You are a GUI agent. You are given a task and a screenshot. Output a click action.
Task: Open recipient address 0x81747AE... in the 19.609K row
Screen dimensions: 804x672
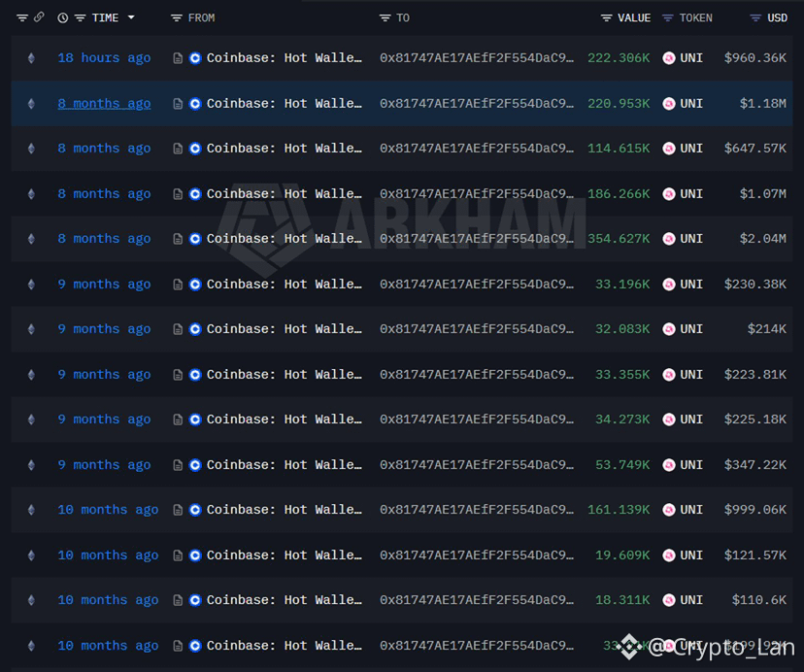tap(477, 555)
